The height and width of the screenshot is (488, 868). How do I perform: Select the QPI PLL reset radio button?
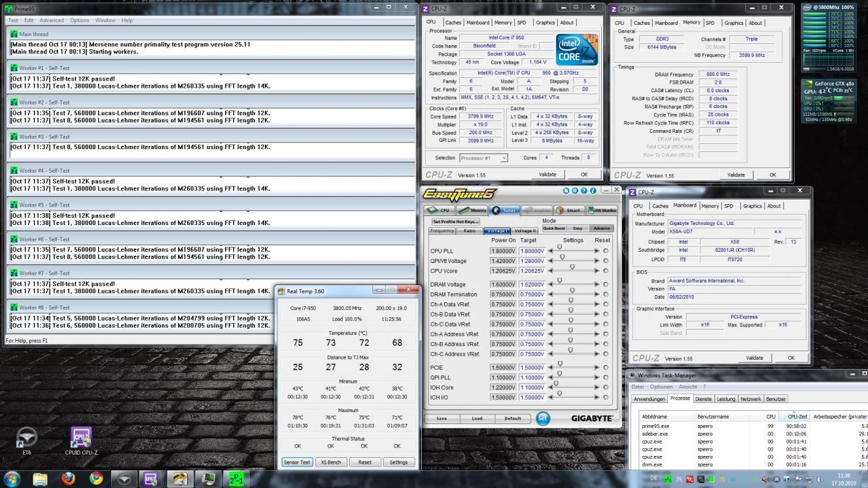click(x=605, y=377)
